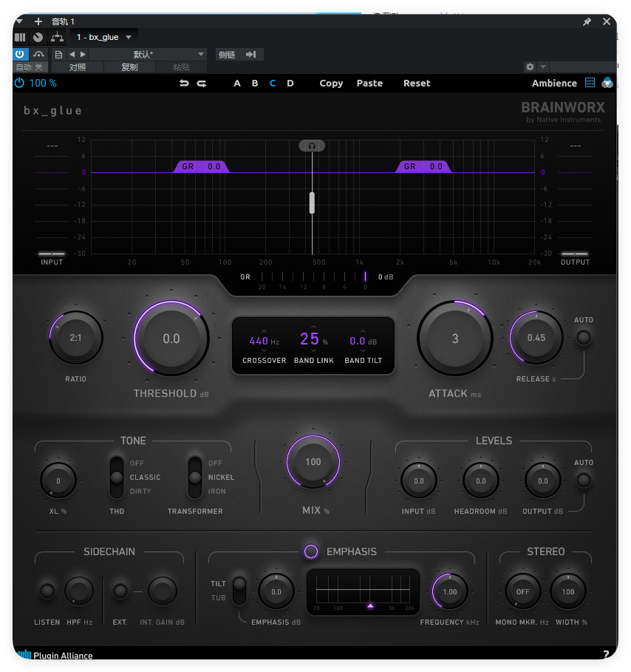Click the plugin redo arrow icon
Image resolution: width=631 pixels, height=672 pixels.
point(201,83)
